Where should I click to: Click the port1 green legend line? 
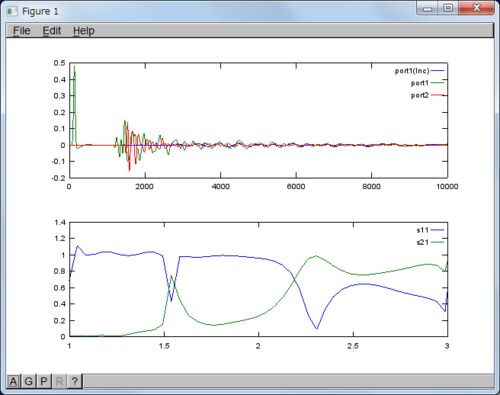coord(438,83)
